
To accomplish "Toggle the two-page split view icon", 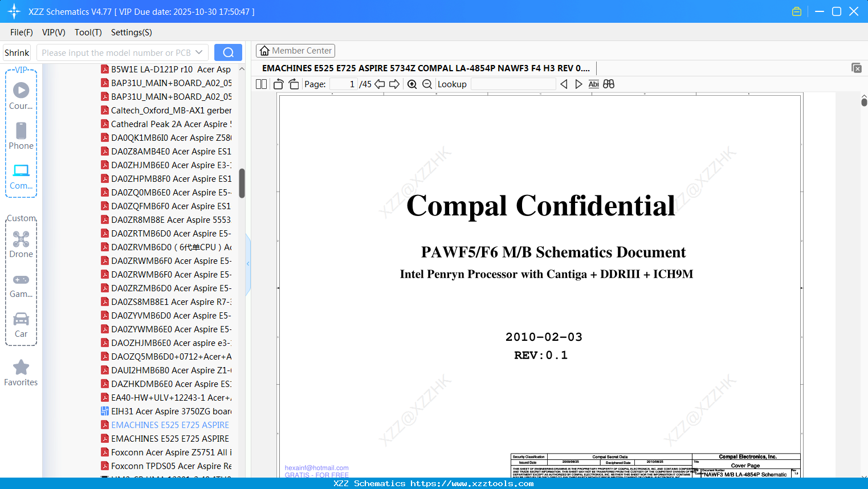I will 261,84.
